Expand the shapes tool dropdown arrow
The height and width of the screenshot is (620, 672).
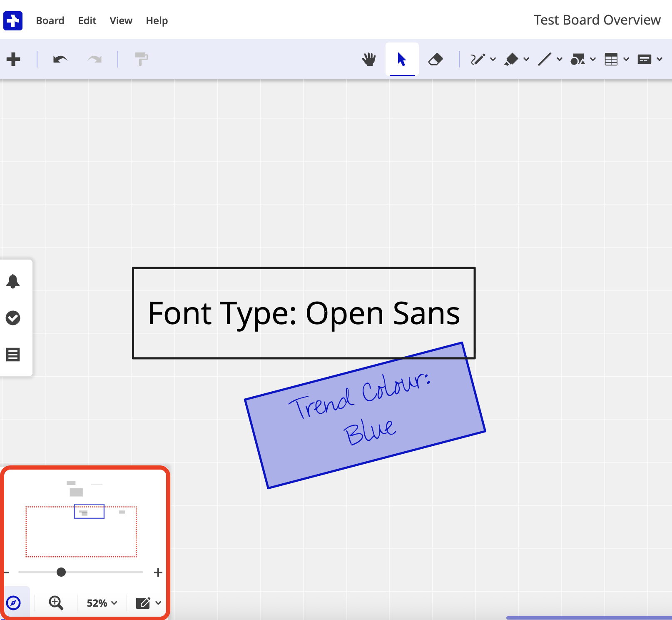tap(593, 60)
